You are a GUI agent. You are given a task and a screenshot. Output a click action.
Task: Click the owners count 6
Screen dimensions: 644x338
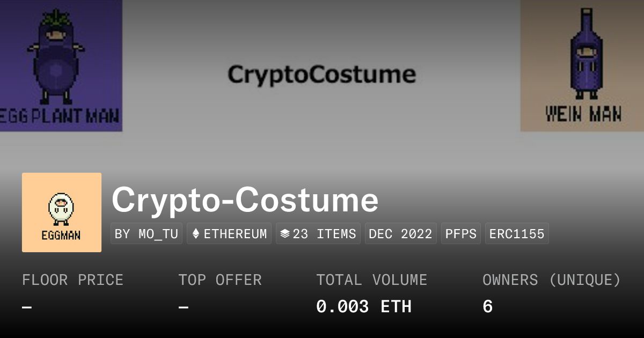487,307
